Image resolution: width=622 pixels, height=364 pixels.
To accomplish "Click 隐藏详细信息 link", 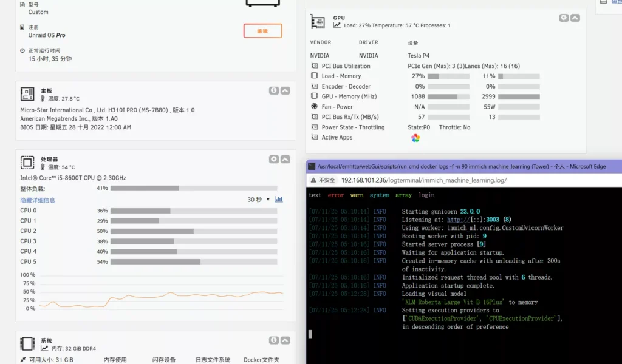I will coord(38,200).
